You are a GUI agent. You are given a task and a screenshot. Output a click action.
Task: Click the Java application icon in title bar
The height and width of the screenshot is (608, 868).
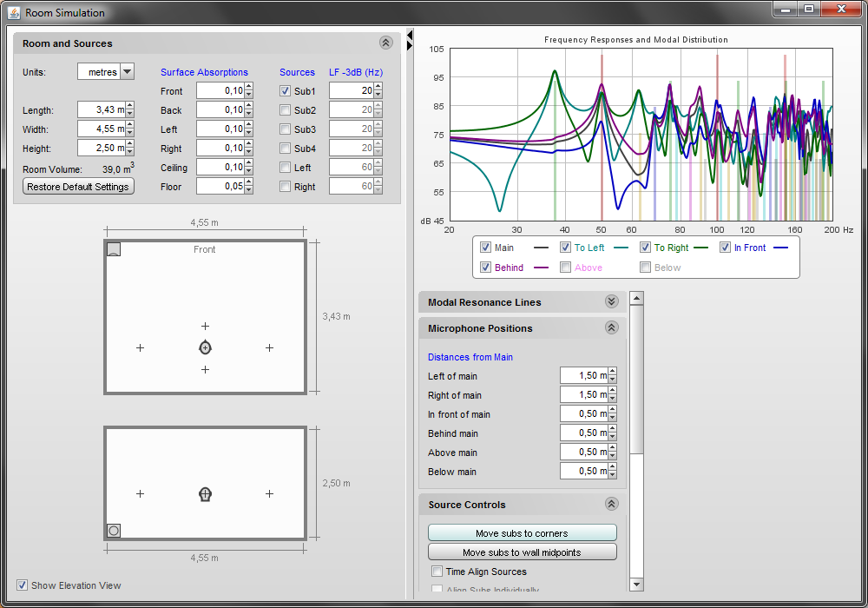[13, 12]
